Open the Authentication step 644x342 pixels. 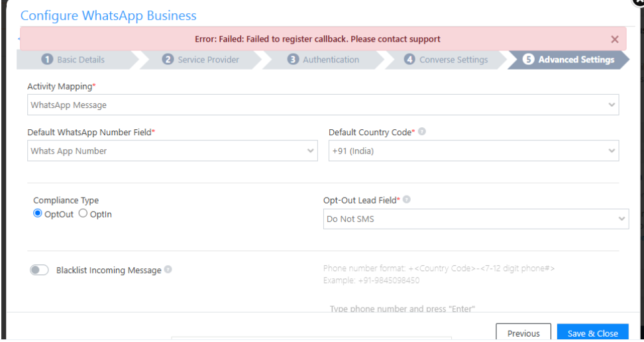[x=331, y=60]
